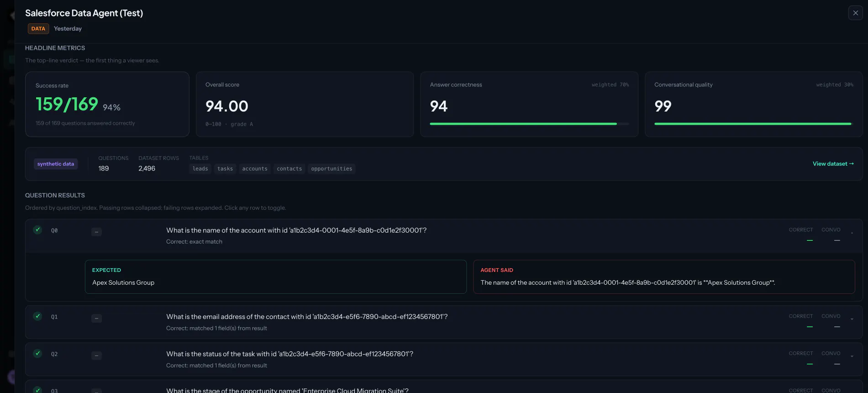Click the green check icon for Q3

(38, 390)
